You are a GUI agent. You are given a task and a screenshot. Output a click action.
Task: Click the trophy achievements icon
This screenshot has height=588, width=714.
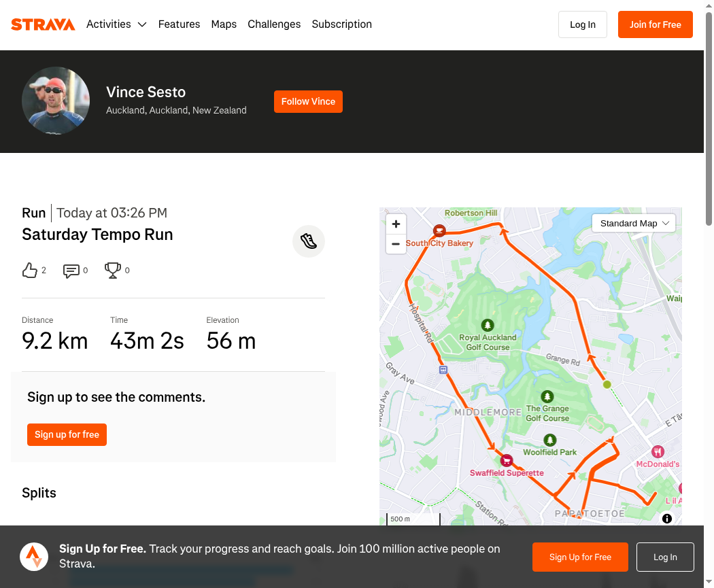tap(112, 271)
